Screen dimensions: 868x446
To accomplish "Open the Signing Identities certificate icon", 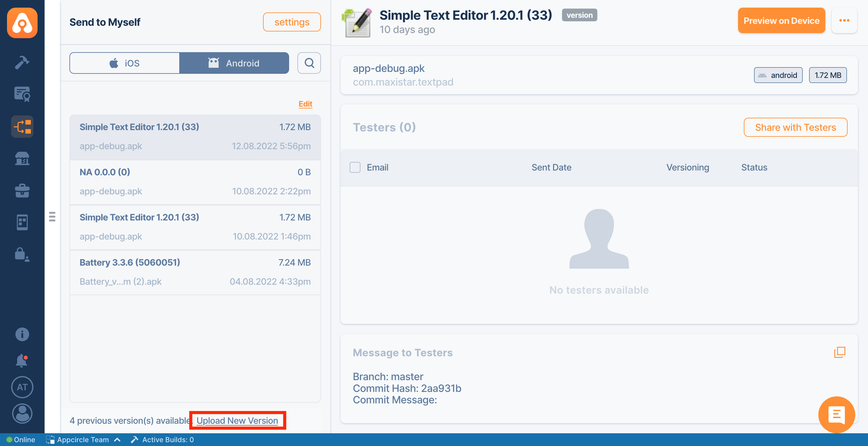I will (22, 94).
